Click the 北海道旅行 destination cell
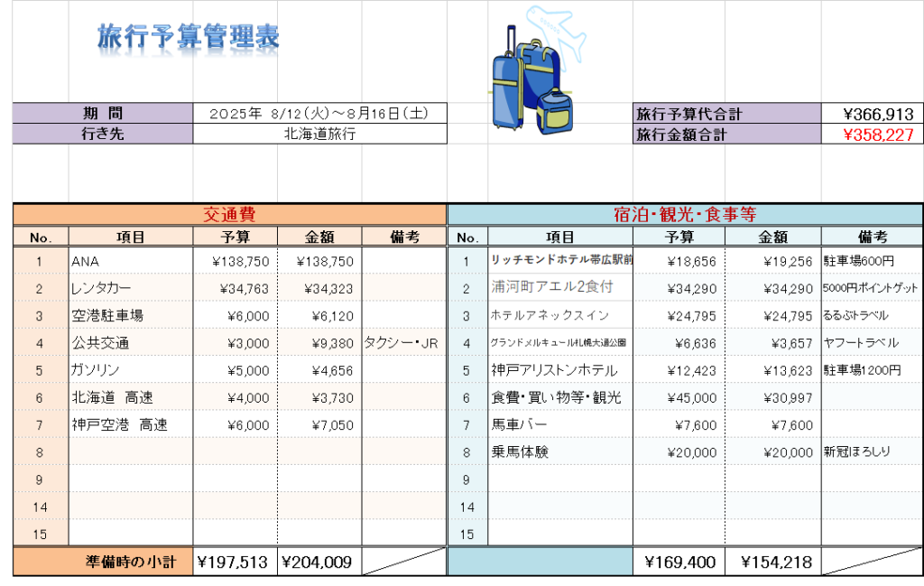 tap(319, 135)
